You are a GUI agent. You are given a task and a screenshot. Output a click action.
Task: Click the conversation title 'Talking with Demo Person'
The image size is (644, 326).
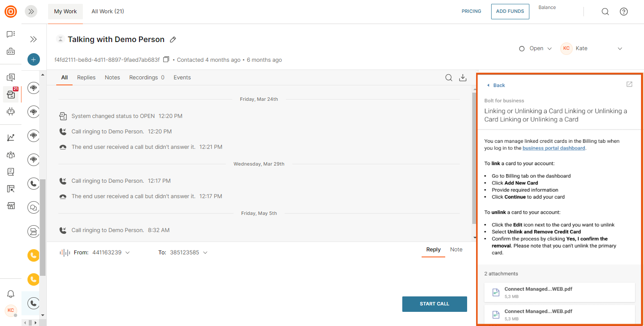pos(116,39)
